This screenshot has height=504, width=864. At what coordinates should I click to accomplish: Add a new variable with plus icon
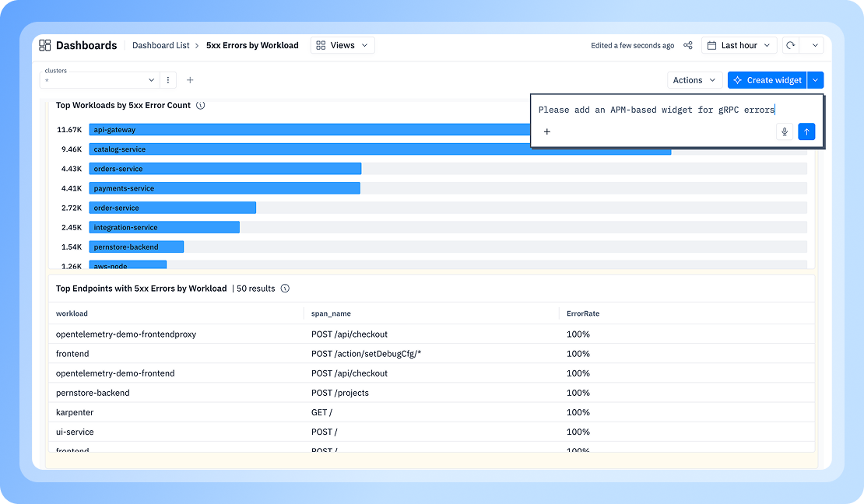pyautogui.click(x=190, y=80)
